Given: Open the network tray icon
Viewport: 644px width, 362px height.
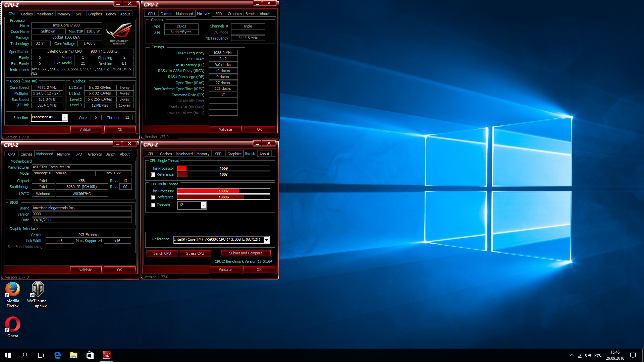Looking at the screenshot, I should coord(580,355).
